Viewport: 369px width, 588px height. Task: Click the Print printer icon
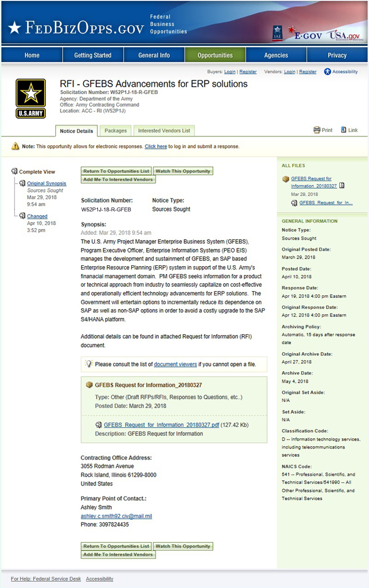(x=317, y=130)
